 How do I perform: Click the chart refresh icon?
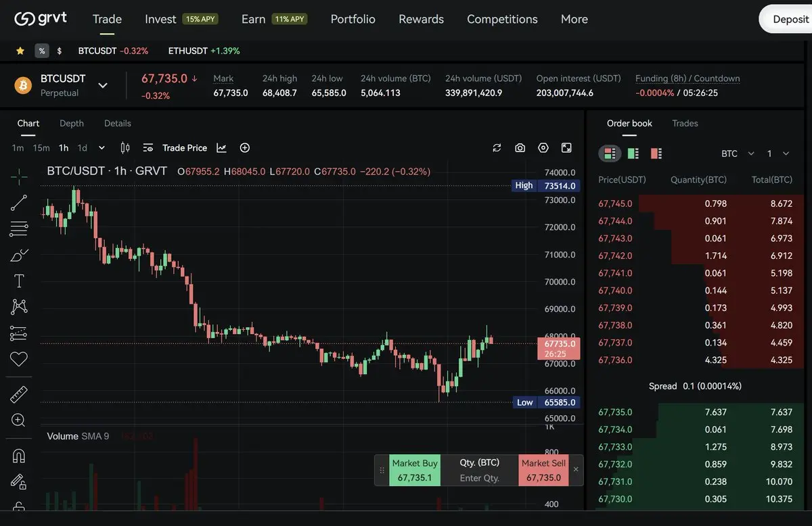point(497,147)
